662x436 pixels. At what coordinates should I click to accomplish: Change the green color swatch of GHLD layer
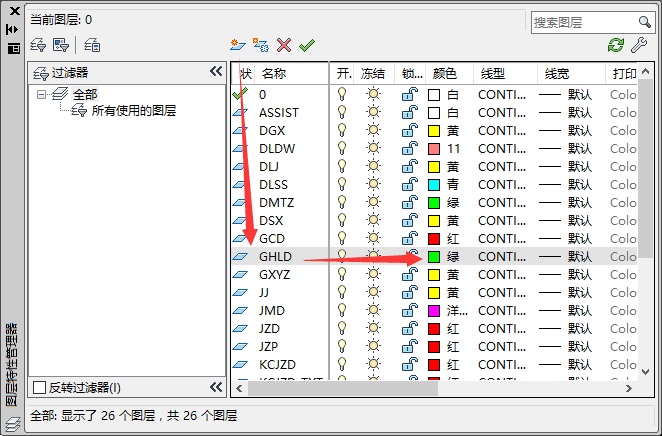(x=434, y=257)
